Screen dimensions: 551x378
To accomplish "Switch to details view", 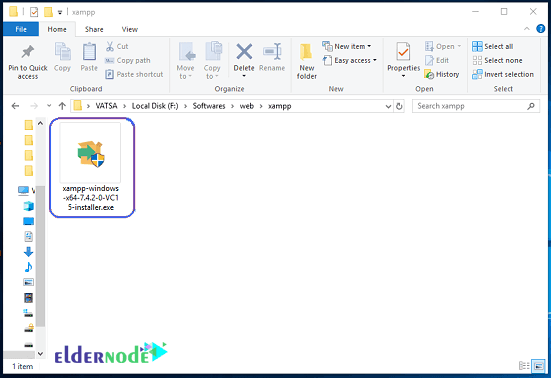I will [524, 366].
